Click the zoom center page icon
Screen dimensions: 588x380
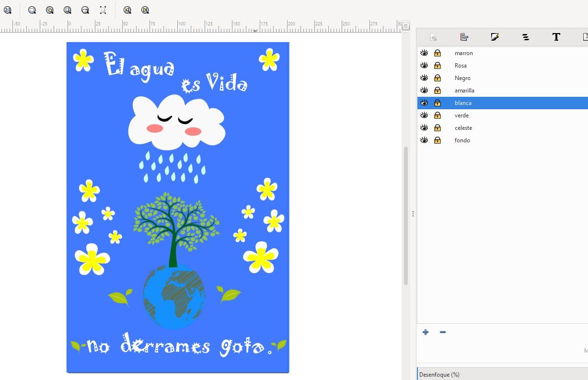[x=103, y=10]
